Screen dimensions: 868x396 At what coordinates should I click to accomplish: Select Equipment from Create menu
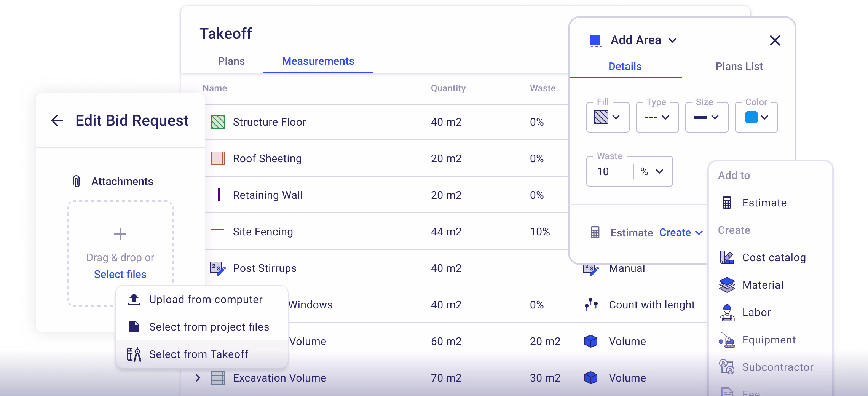pyautogui.click(x=771, y=340)
